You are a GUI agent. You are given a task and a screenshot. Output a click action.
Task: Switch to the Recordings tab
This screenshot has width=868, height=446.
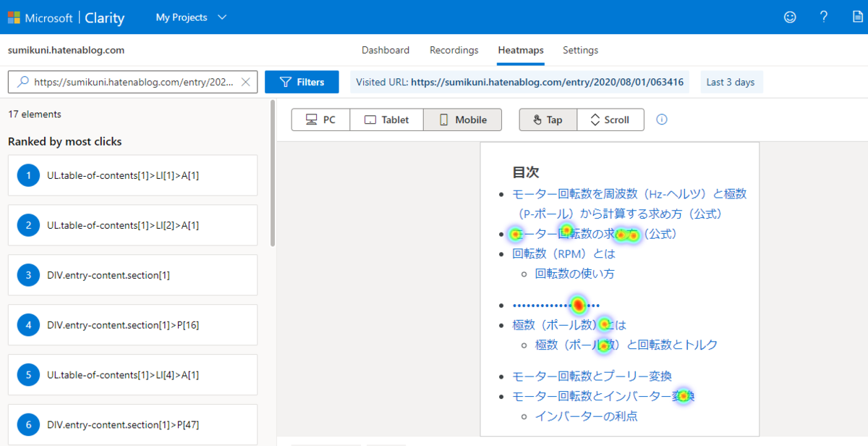[454, 50]
